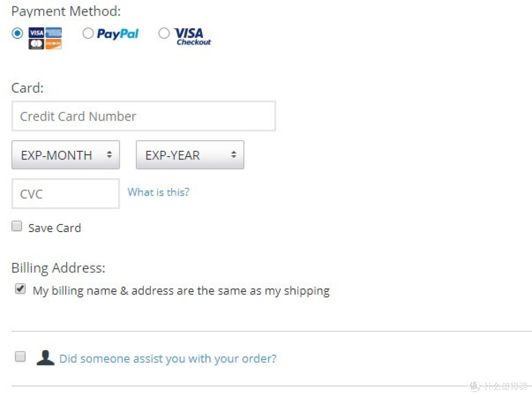Viewport: 532px width, 397px height.
Task: Open the EXP-YEAR dropdown
Action: [190, 155]
